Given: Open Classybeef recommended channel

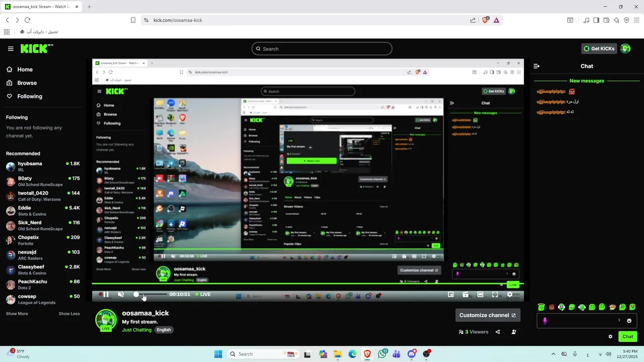Looking at the screenshot, I should 43,269.
